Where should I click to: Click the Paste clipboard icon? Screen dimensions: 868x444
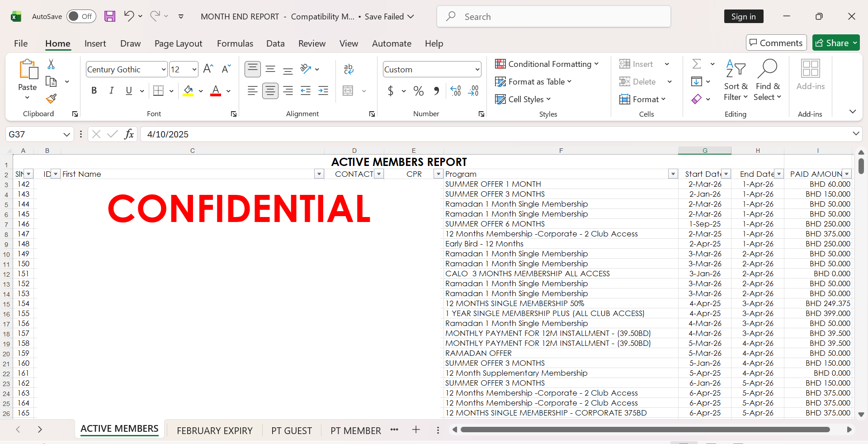(x=28, y=70)
